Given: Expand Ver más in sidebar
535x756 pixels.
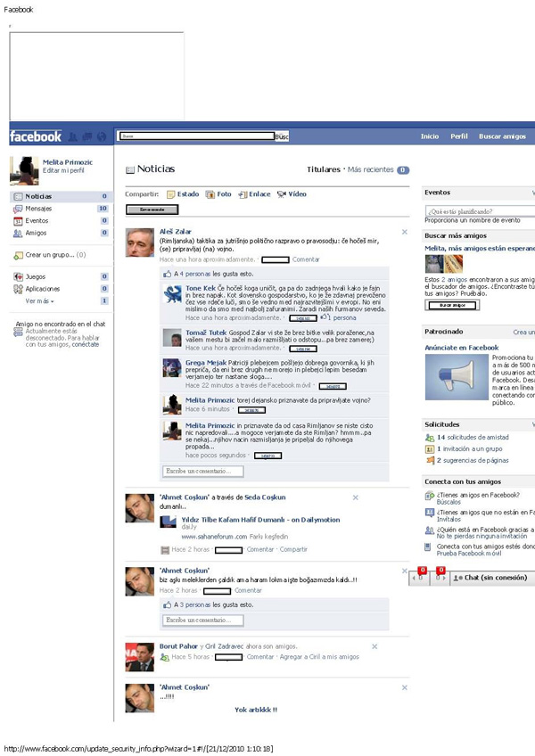Looking at the screenshot, I should coord(39,300).
